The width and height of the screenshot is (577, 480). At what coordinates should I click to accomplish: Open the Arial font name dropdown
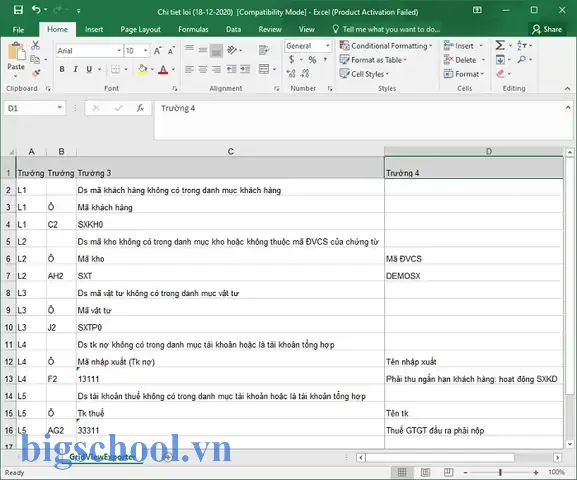pos(119,50)
